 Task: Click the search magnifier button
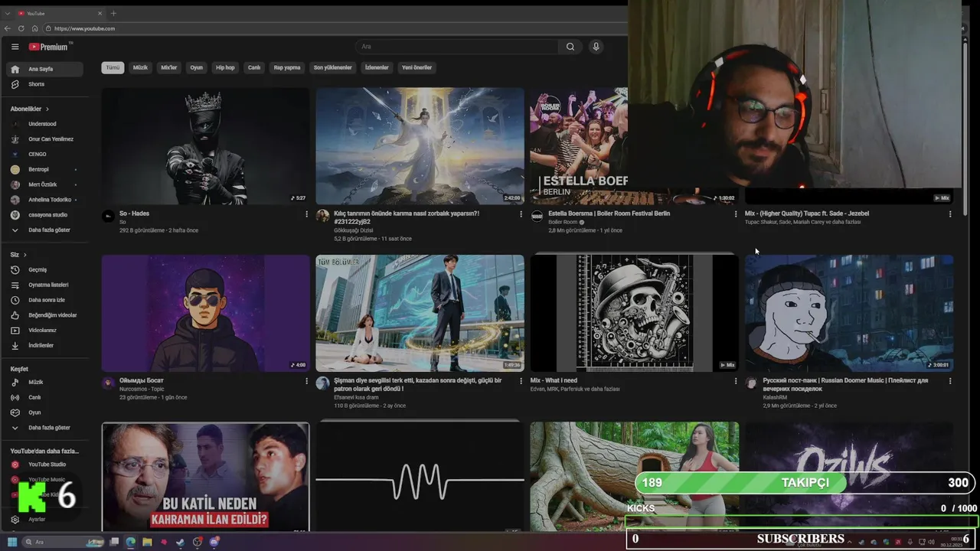pos(570,47)
